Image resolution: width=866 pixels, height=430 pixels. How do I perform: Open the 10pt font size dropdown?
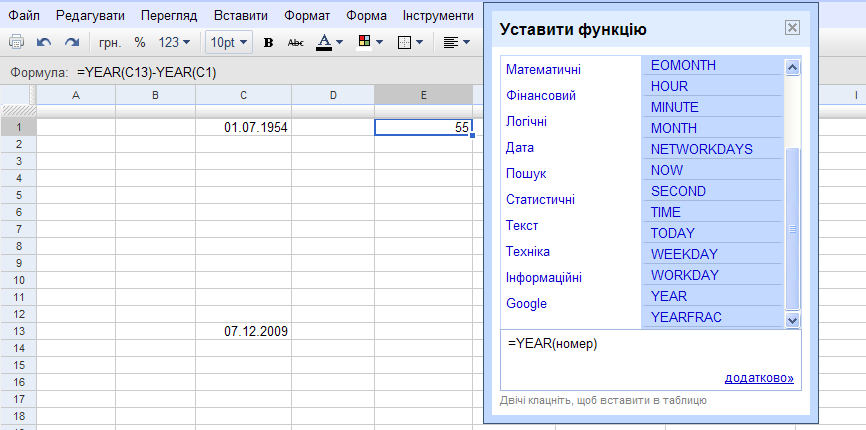point(229,43)
